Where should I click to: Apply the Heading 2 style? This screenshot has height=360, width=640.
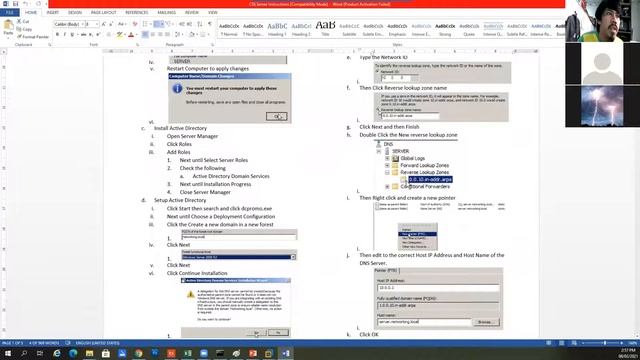pyautogui.click(x=301, y=29)
